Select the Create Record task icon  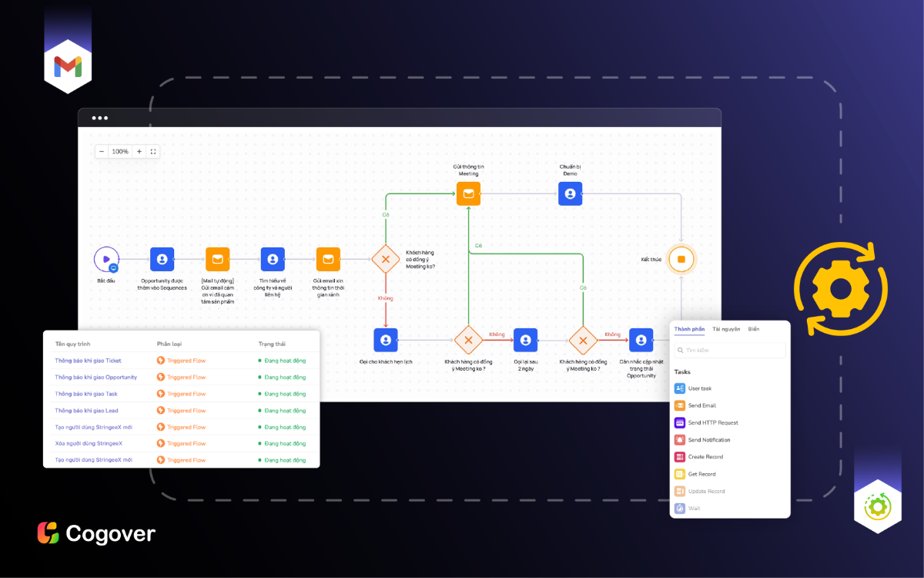tap(681, 456)
